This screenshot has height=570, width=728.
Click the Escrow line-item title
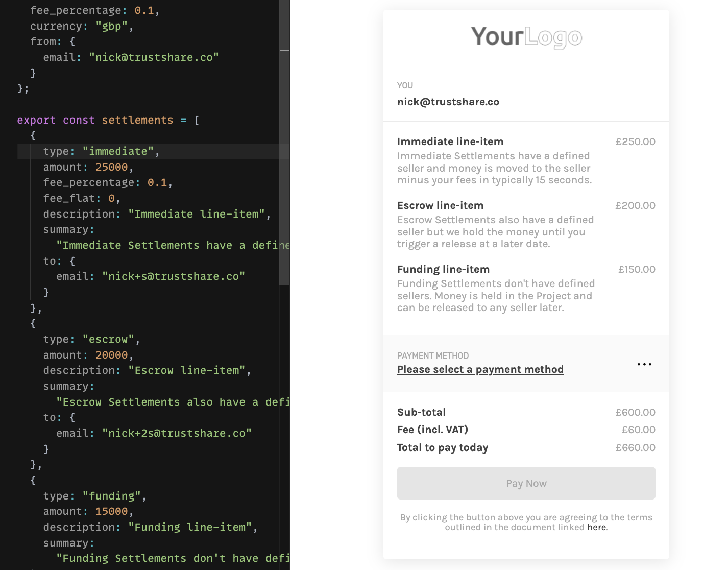(x=440, y=205)
